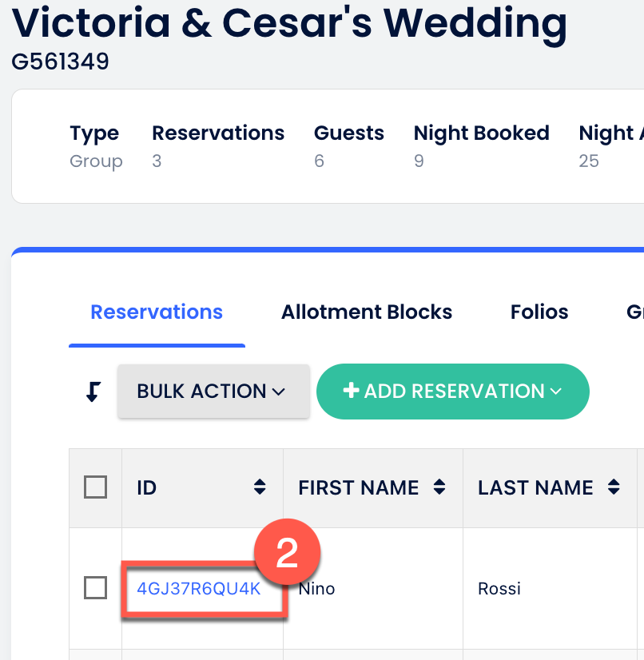644x660 pixels.
Task: Click the sort arrows beside ID column
Action: (x=260, y=487)
